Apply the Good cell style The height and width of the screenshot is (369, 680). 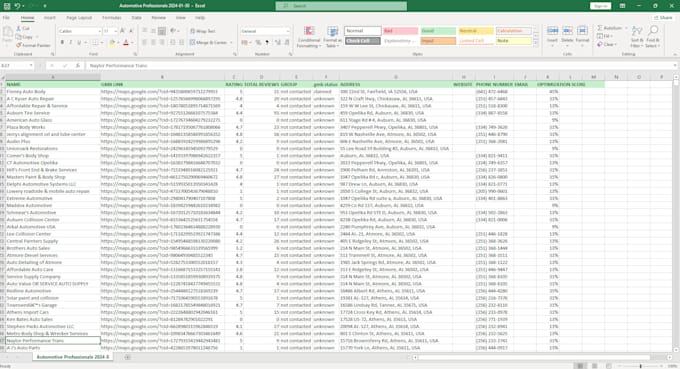[438, 31]
